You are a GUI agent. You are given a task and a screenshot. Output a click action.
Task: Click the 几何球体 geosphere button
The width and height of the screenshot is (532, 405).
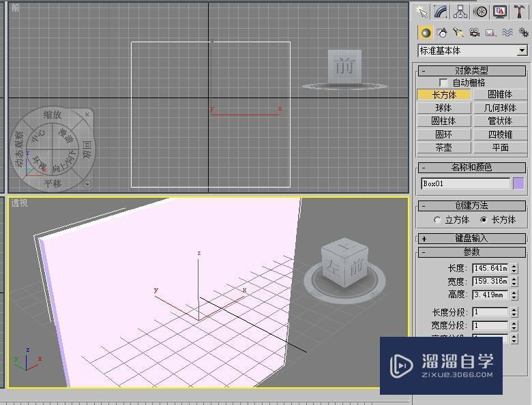(x=500, y=108)
